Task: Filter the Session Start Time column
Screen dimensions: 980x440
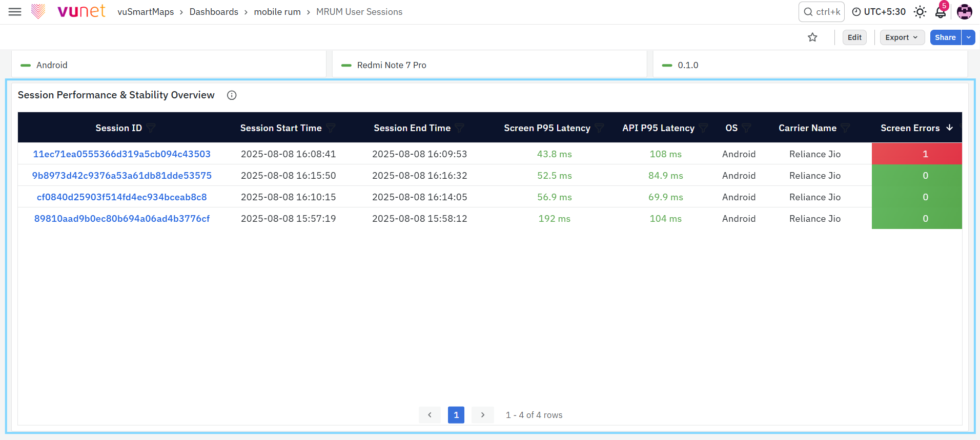Action: tap(331, 128)
